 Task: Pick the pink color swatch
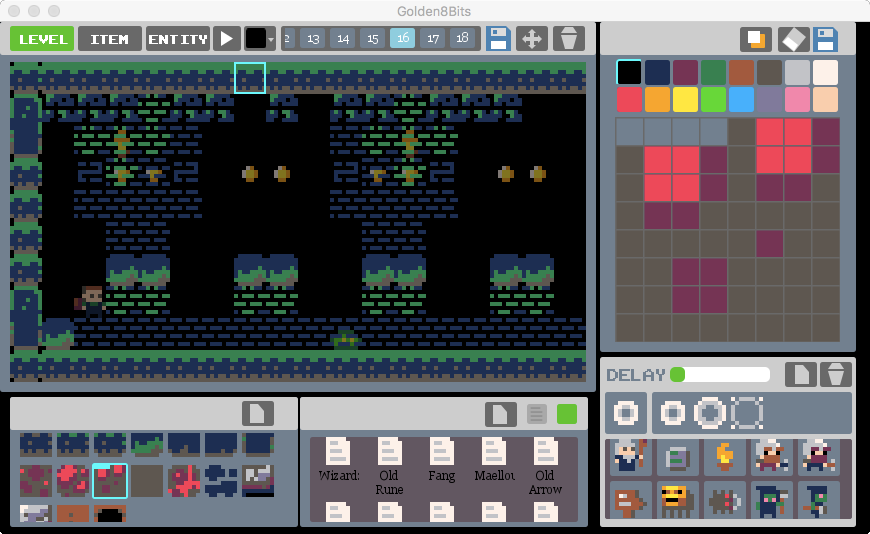coord(797,100)
